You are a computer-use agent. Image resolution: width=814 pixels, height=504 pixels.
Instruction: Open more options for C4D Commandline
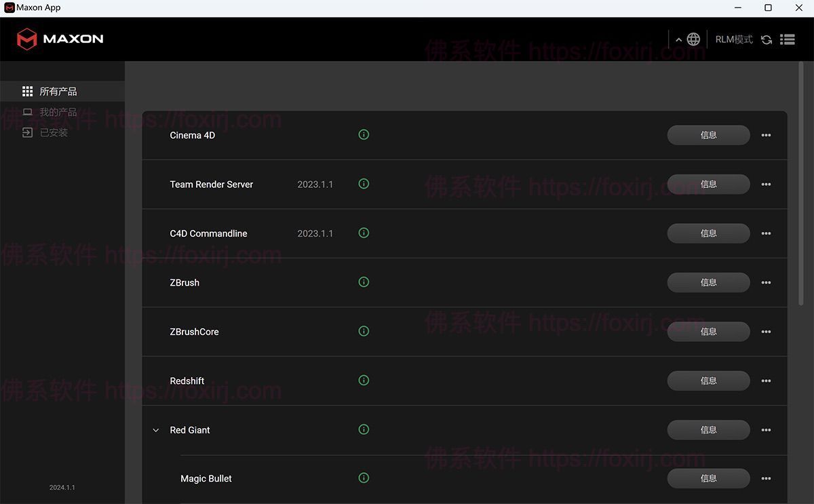point(766,233)
